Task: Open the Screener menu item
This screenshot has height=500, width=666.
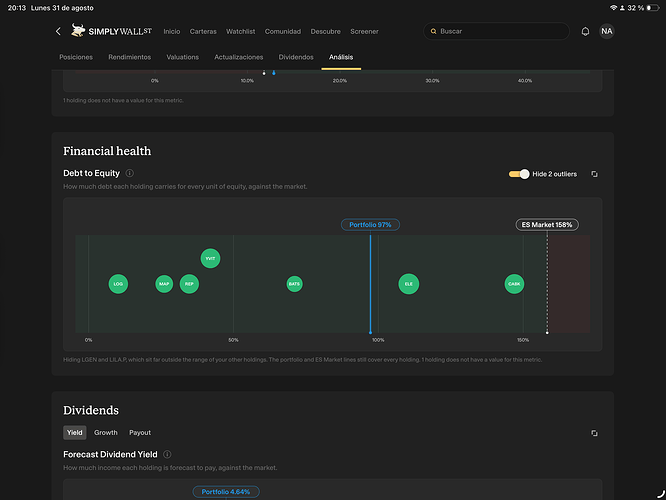Action: [364, 31]
